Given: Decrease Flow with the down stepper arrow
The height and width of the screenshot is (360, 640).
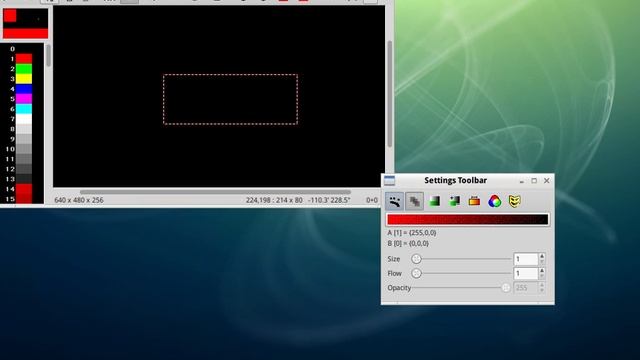Looking at the screenshot, I should tap(542, 276).
